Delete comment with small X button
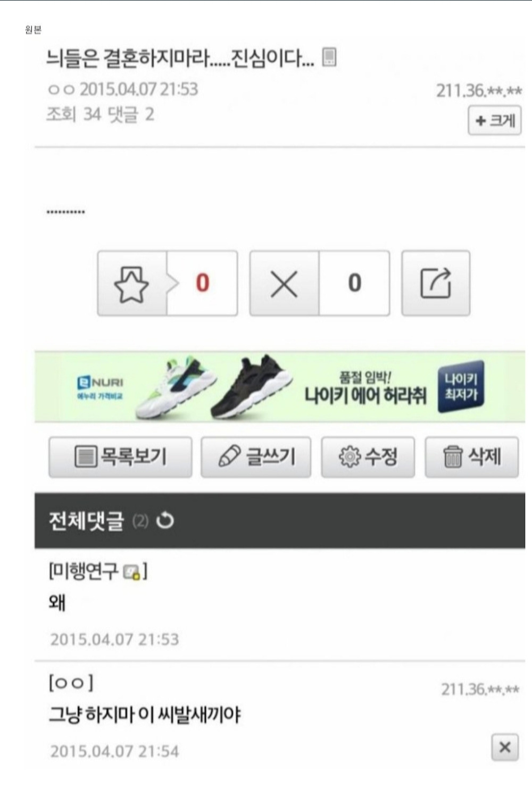Image resolution: width=532 pixels, height=797 pixels. (x=505, y=747)
